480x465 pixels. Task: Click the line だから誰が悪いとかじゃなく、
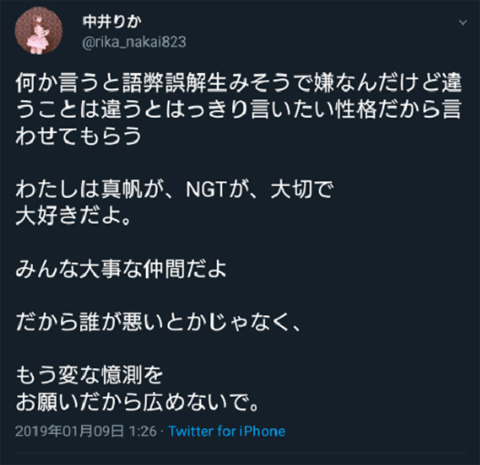(x=159, y=323)
